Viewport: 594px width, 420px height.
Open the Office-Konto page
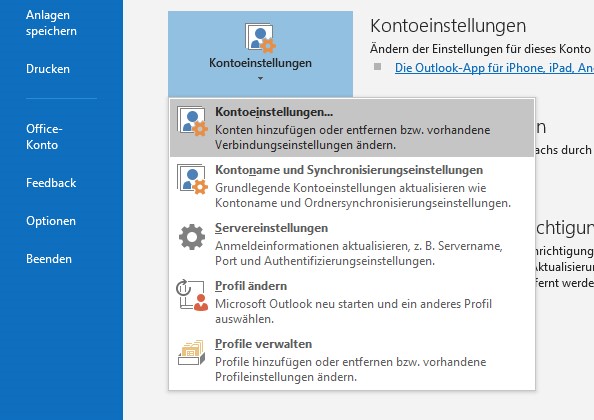point(44,137)
